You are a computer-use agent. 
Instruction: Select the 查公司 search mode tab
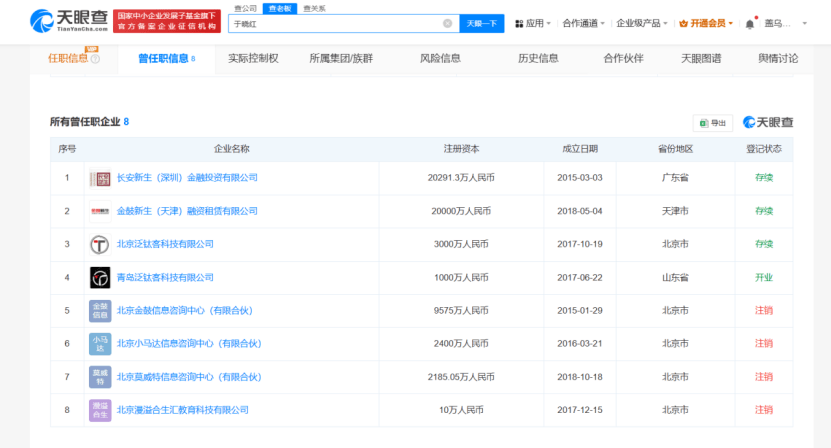[x=245, y=8]
